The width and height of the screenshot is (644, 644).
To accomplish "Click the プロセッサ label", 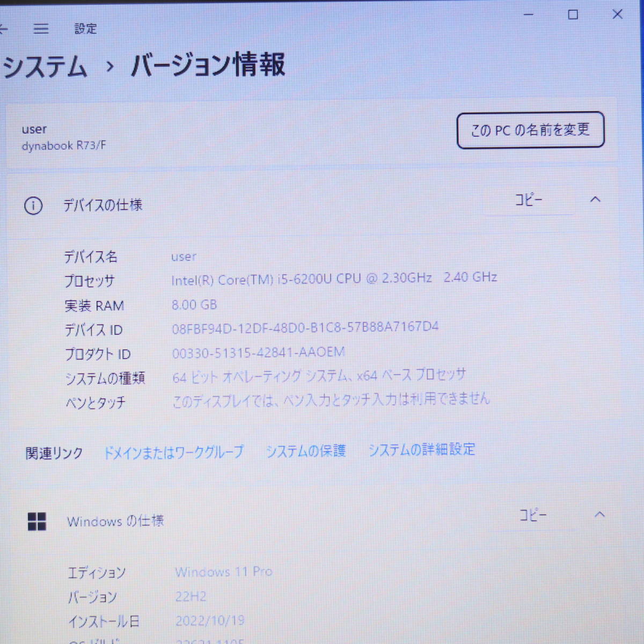I will [x=90, y=281].
